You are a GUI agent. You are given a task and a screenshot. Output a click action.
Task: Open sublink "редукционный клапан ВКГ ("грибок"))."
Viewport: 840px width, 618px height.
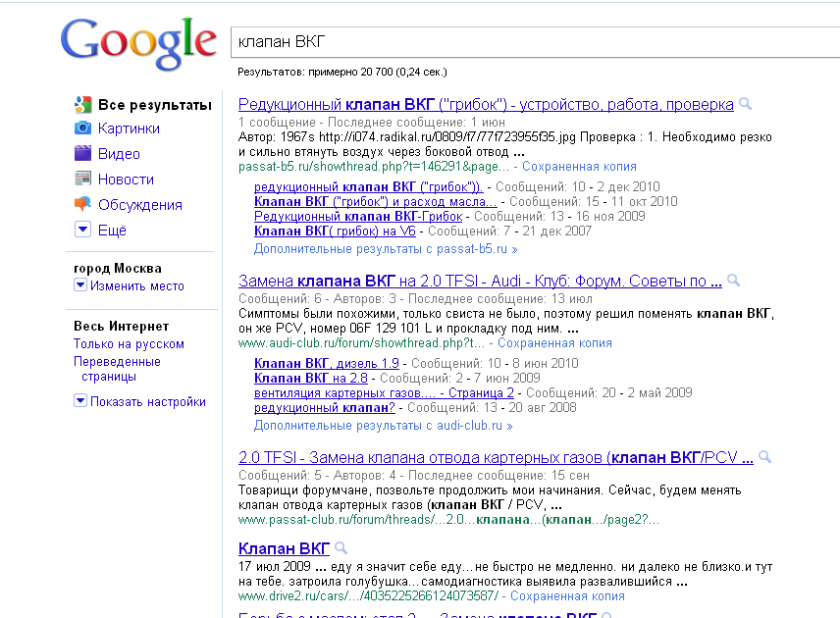click(x=369, y=187)
